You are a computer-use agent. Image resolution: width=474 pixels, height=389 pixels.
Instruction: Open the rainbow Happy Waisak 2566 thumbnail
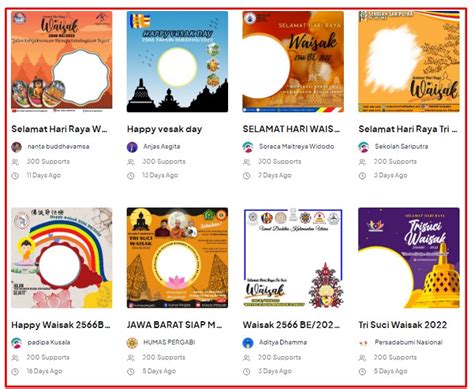[62, 258]
